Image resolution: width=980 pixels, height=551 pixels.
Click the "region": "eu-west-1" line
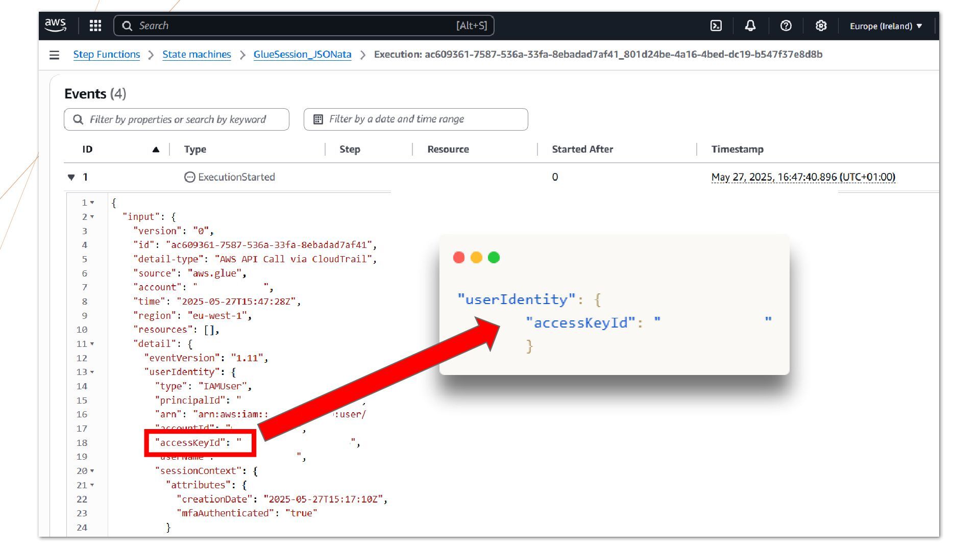192,316
